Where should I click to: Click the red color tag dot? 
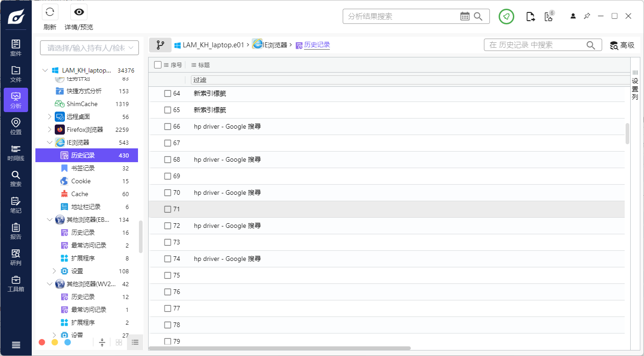click(x=42, y=342)
